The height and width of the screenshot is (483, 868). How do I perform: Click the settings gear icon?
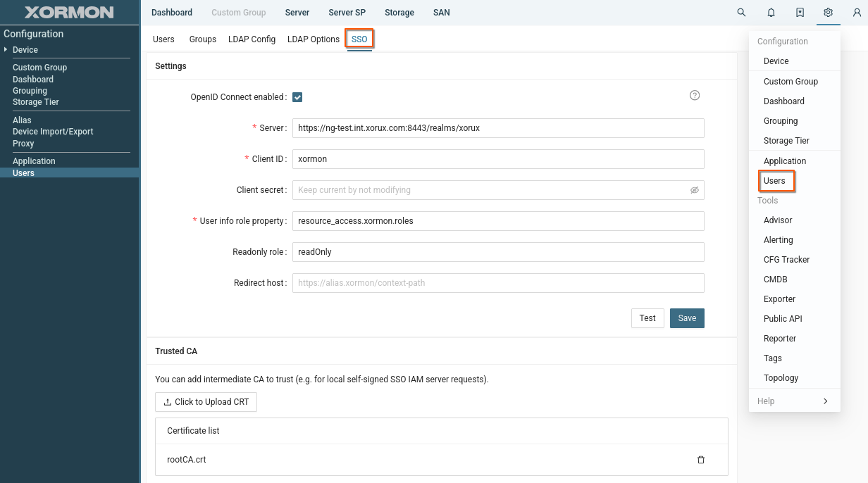(x=829, y=13)
